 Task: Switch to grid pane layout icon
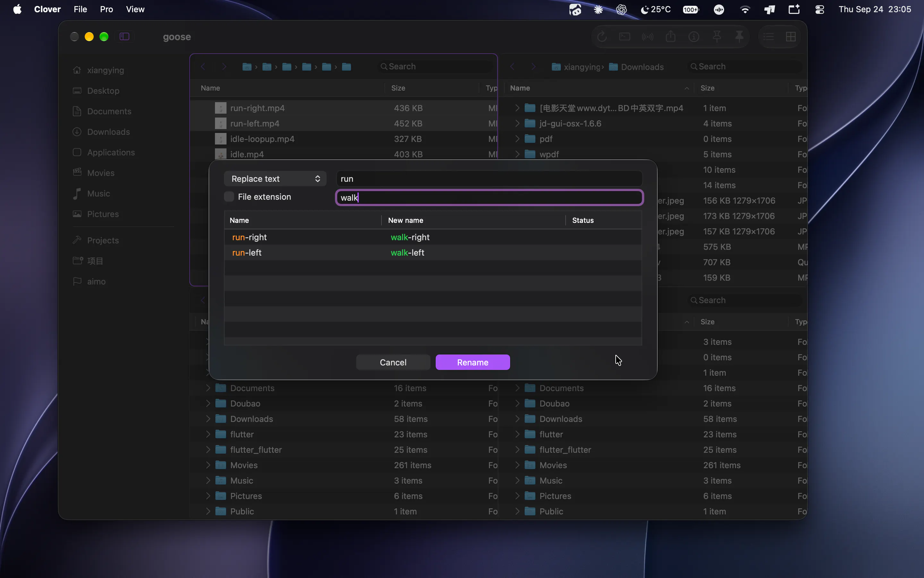(791, 37)
